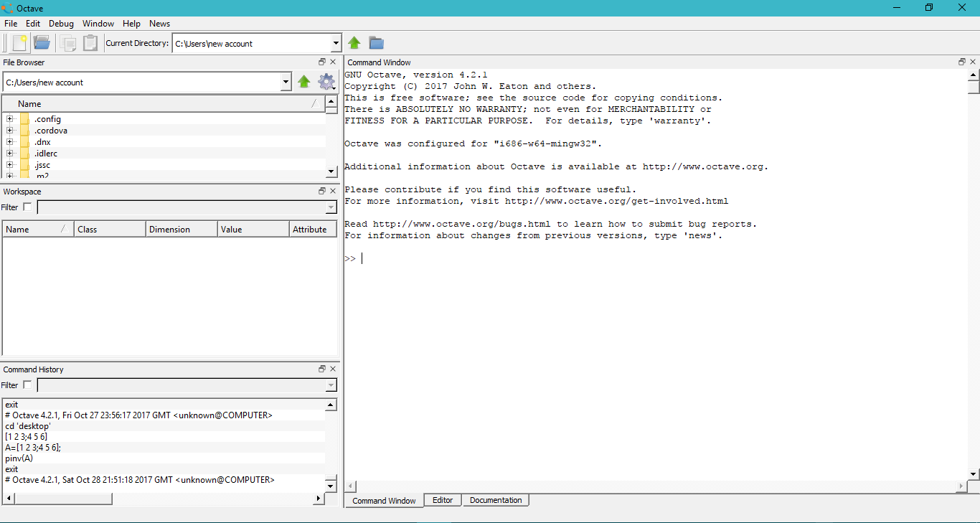
Task: Click the Paste toolbar icon
Action: tap(90, 42)
